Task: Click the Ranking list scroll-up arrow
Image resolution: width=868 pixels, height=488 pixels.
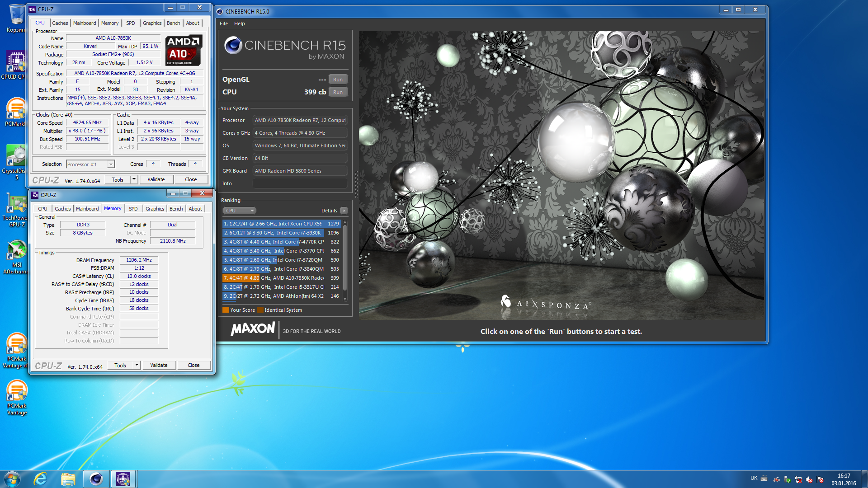Action: 345,222
